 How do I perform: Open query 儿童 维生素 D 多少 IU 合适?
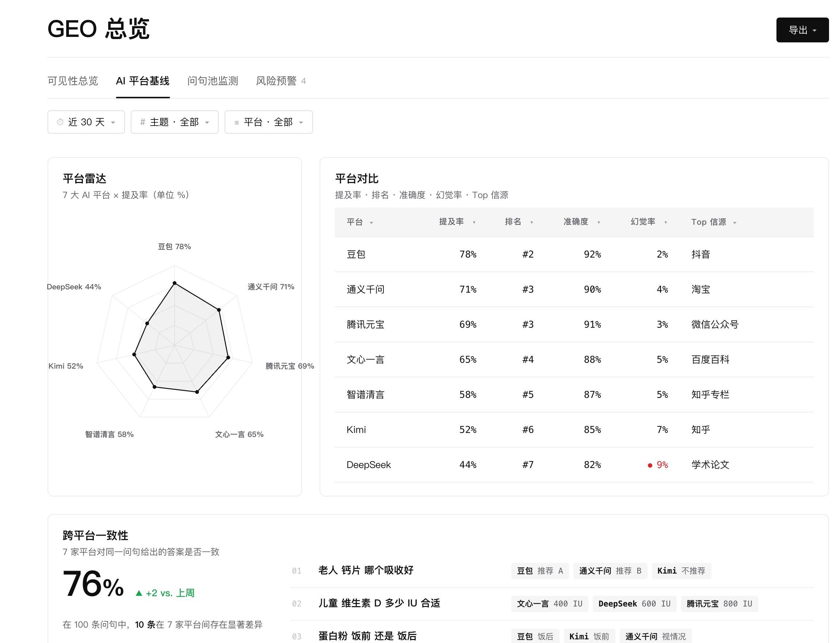(379, 603)
